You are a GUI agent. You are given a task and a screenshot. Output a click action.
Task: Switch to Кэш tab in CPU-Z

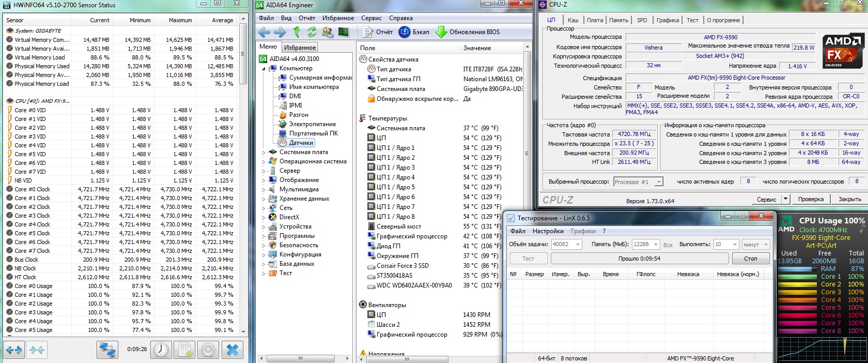[573, 20]
